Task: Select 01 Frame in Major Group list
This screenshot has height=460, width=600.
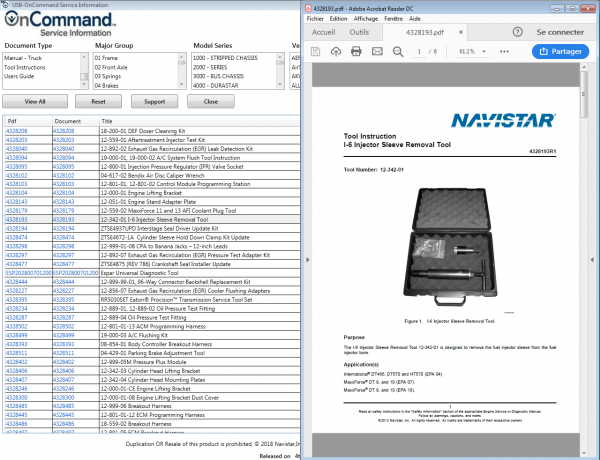Action: click(x=106, y=58)
